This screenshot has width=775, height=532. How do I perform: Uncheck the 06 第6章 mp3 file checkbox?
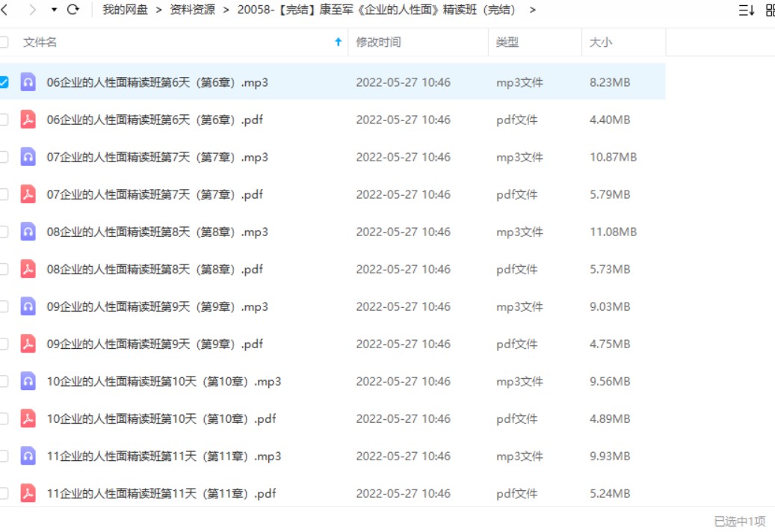tap(4, 82)
